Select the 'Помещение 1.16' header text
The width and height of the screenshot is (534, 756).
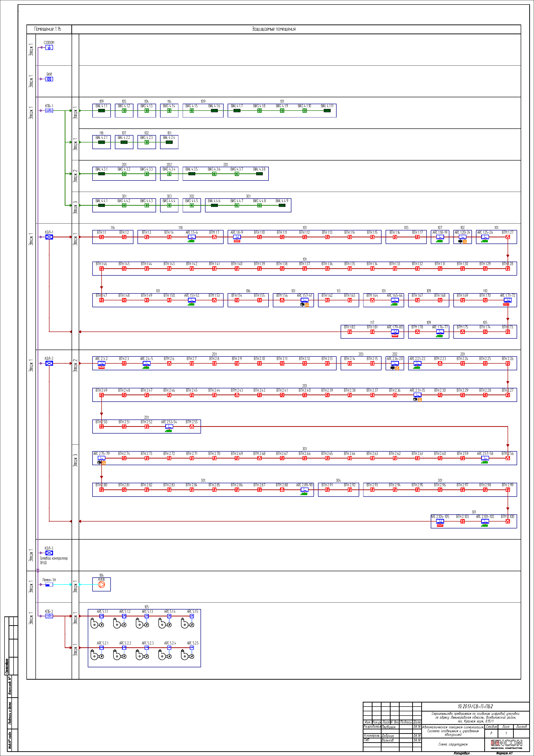point(47,29)
